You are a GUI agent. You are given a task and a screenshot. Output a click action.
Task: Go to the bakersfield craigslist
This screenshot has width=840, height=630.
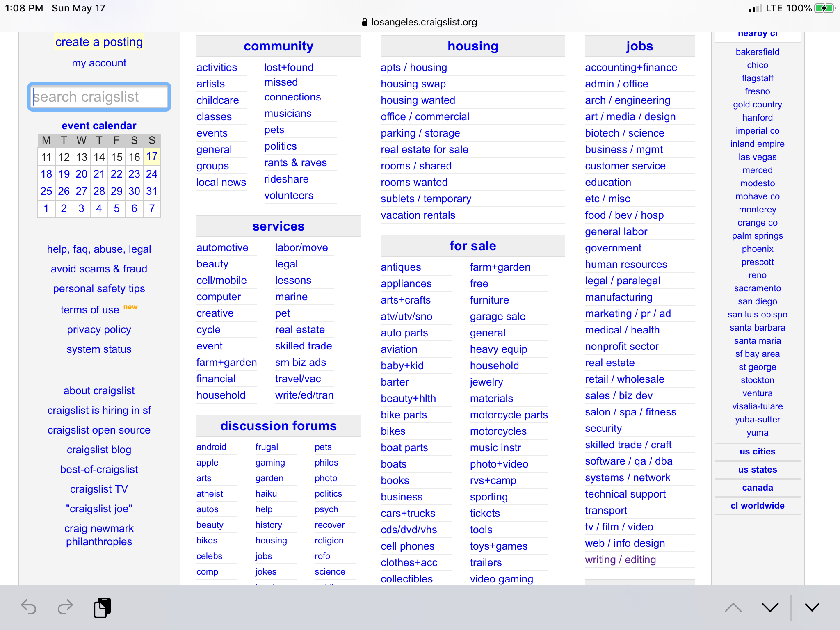(758, 52)
